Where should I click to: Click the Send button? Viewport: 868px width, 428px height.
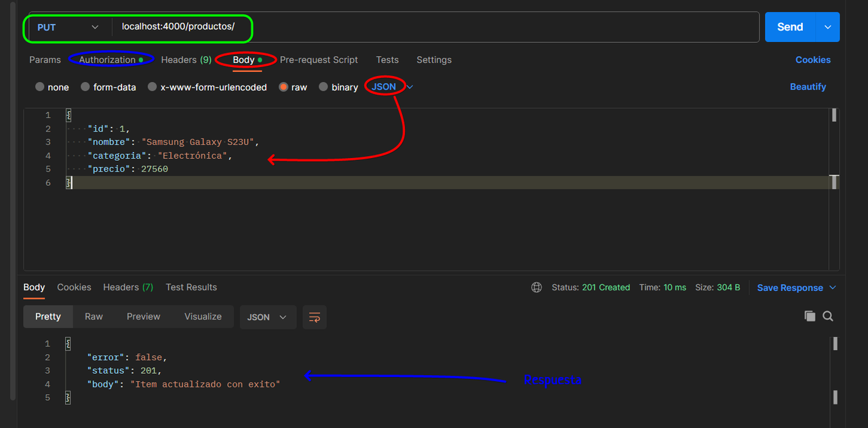pos(790,27)
